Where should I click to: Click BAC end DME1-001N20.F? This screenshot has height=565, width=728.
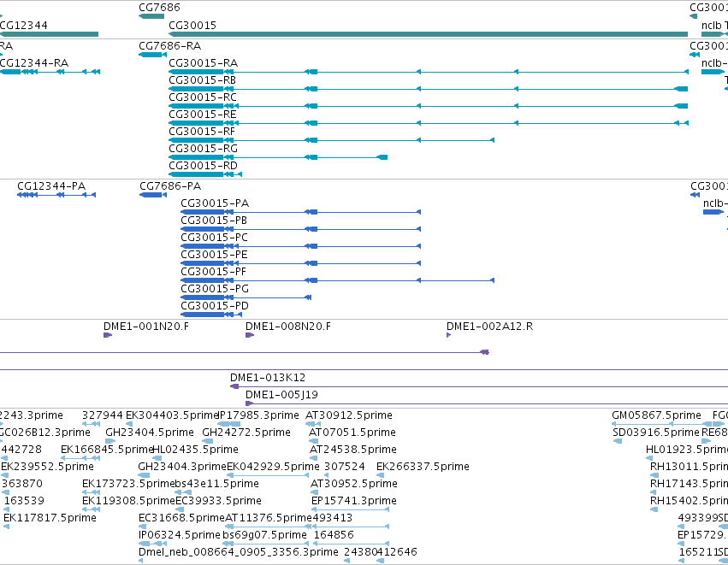[x=145, y=327]
